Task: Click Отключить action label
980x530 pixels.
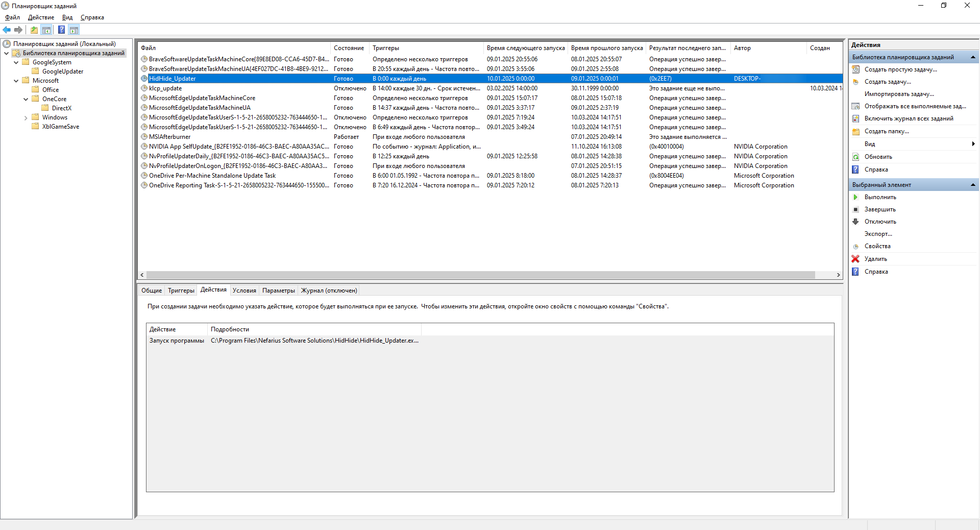Action: (880, 222)
